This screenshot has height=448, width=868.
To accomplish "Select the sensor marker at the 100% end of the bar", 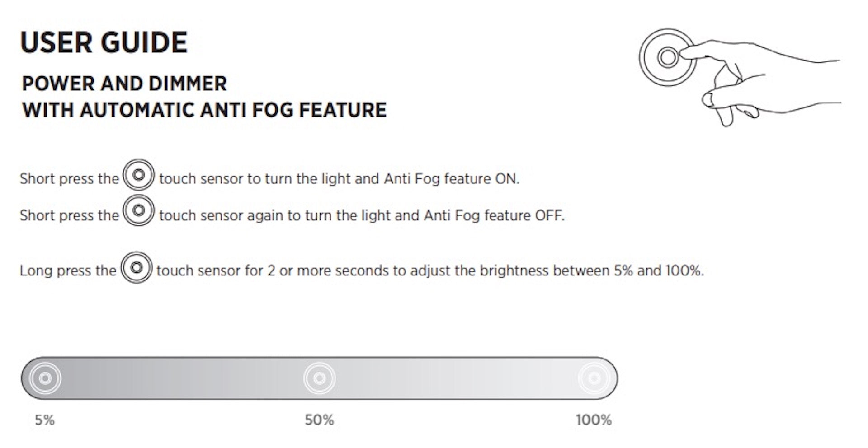I will 594,378.
